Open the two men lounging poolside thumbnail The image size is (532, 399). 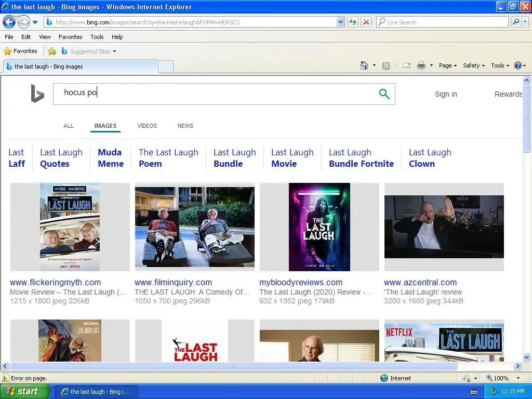click(195, 227)
